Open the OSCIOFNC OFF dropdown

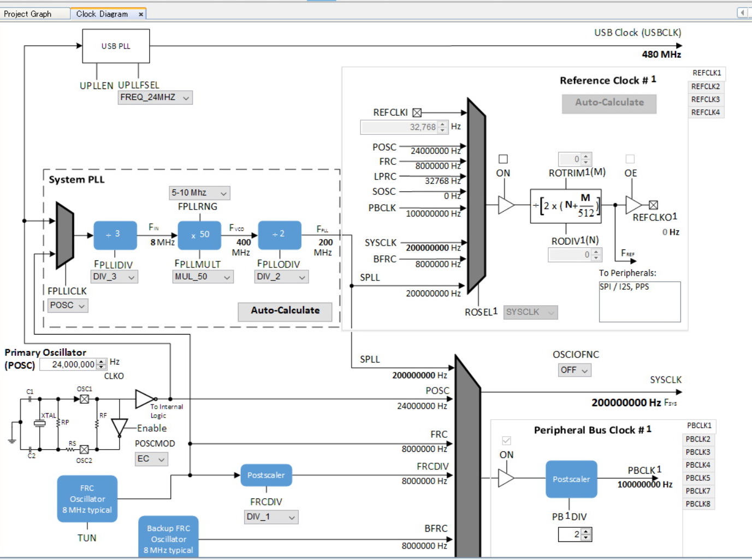[575, 370]
